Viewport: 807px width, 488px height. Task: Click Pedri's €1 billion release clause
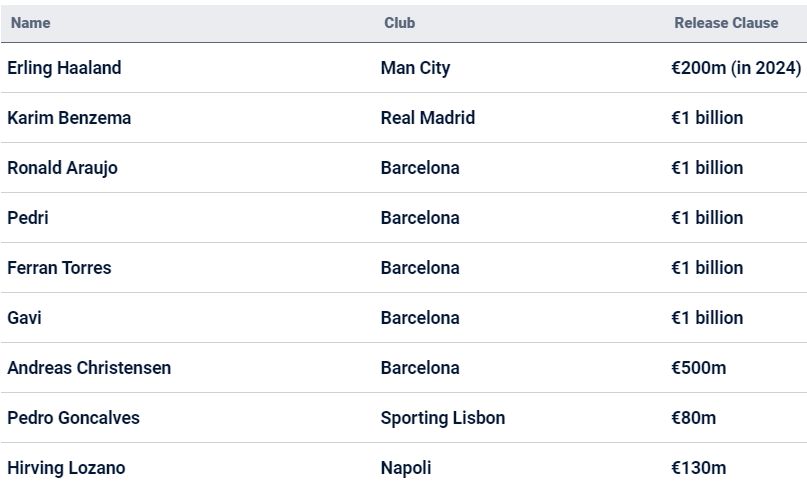coord(707,218)
